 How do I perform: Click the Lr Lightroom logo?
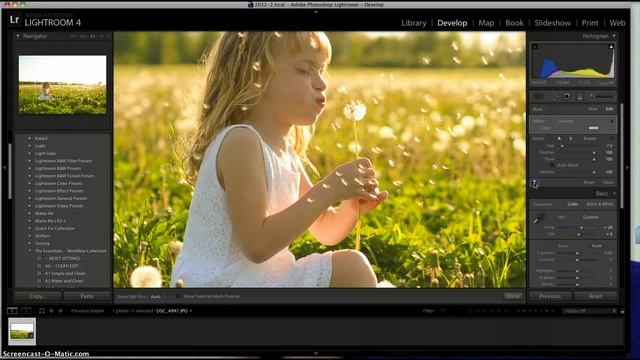coord(14,20)
